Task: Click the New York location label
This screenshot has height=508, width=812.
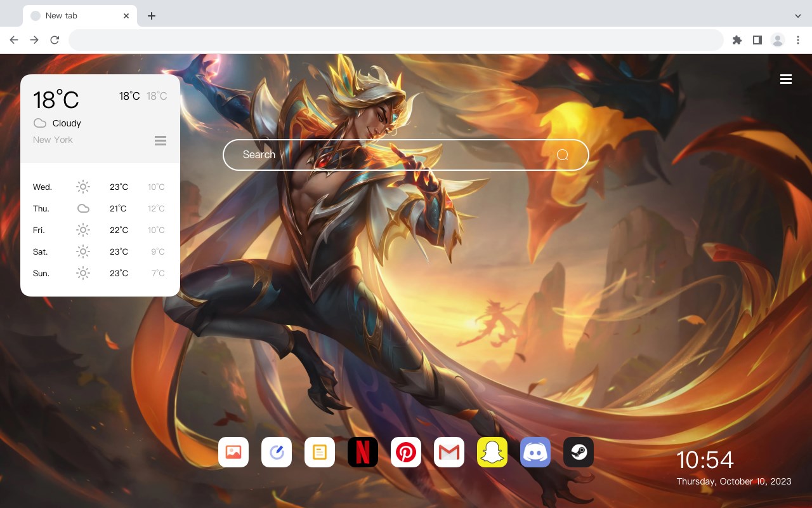Action: 53,140
